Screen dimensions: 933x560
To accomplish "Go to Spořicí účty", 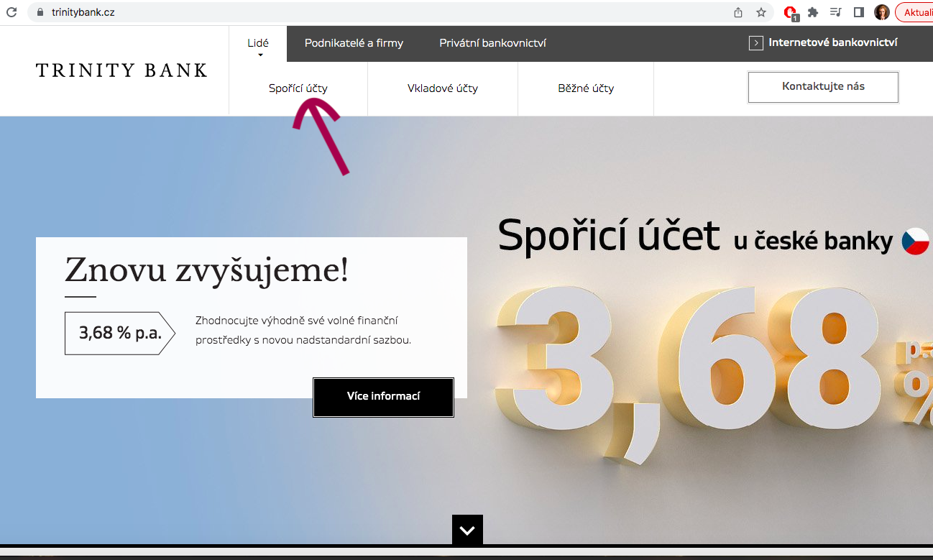I will pyautogui.click(x=298, y=88).
